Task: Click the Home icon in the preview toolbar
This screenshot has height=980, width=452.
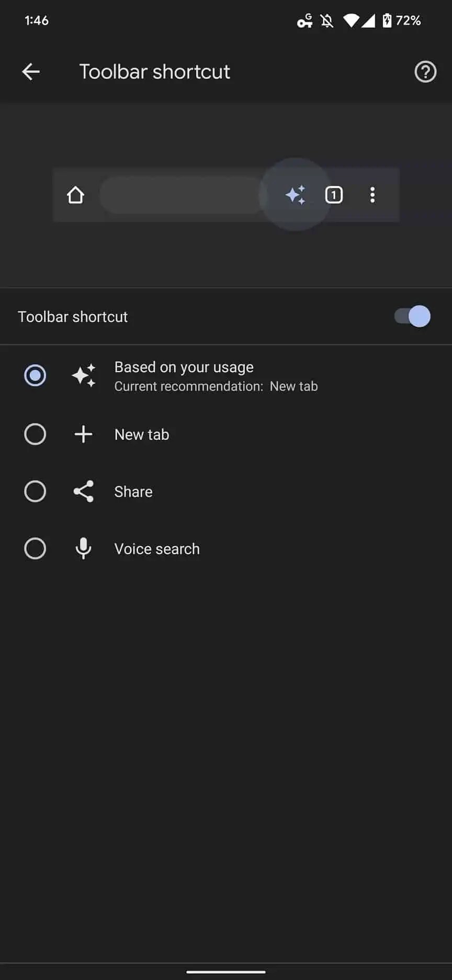Action: 75,195
